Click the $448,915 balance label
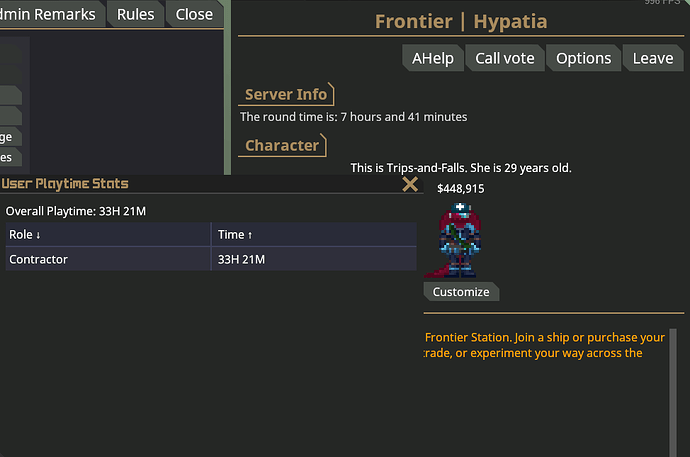Screen dimensions: 690x457 pos(461,189)
